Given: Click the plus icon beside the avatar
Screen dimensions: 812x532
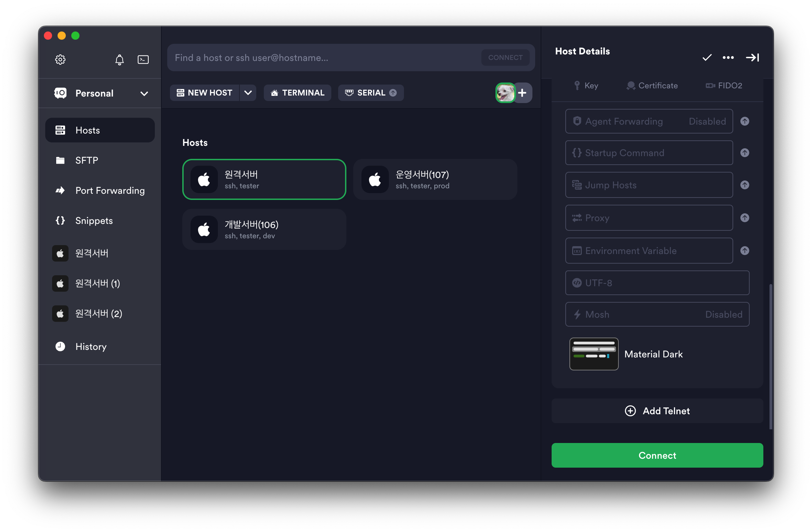Looking at the screenshot, I should click(x=522, y=93).
